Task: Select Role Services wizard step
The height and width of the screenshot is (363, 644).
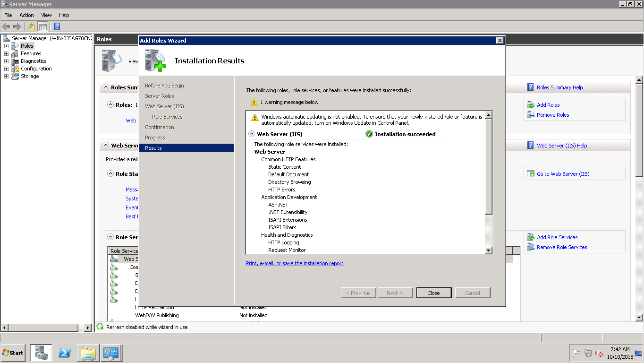Action: click(x=167, y=117)
